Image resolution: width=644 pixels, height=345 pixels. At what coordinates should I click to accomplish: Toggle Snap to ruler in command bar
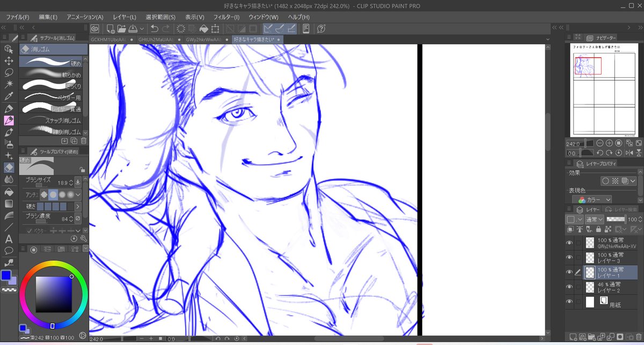tap(269, 28)
